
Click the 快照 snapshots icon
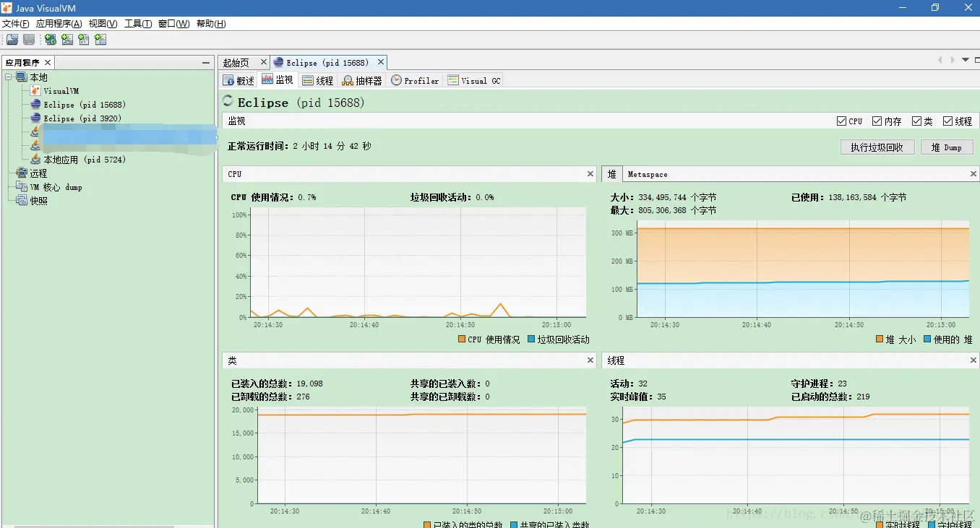(22, 201)
